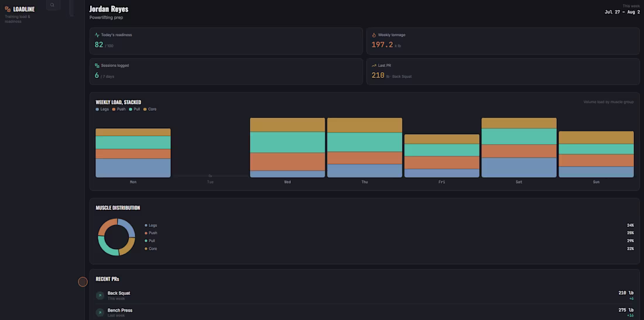Click the 'RECENT PRs' section heading

(107, 279)
